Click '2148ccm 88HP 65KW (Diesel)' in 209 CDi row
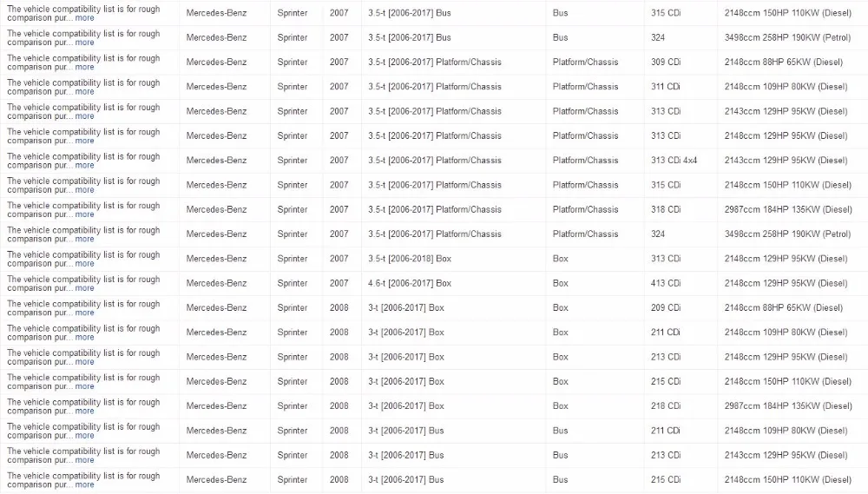Image resolution: width=868 pixels, height=494 pixels. pos(783,307)
